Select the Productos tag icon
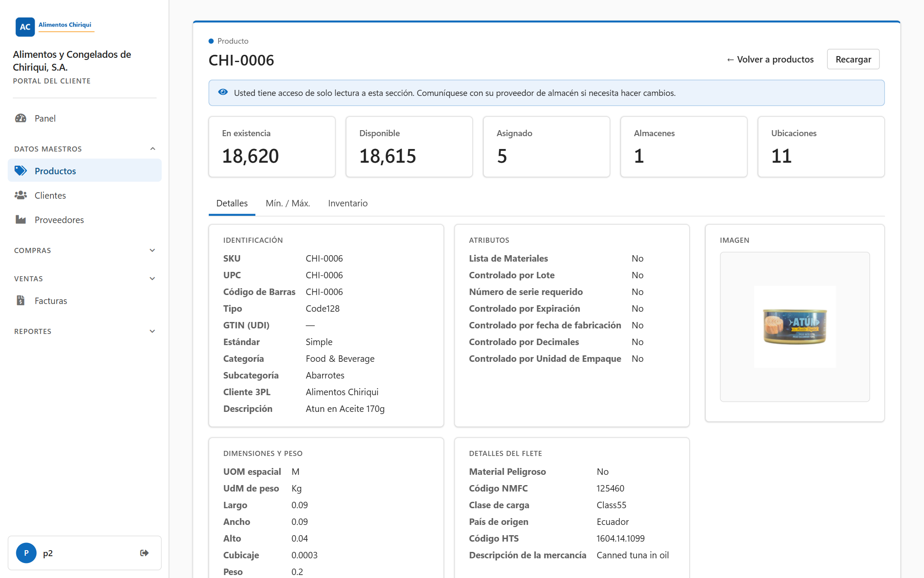Image resolution: width=924 pixels, height=578 pixels. [21, 171]
